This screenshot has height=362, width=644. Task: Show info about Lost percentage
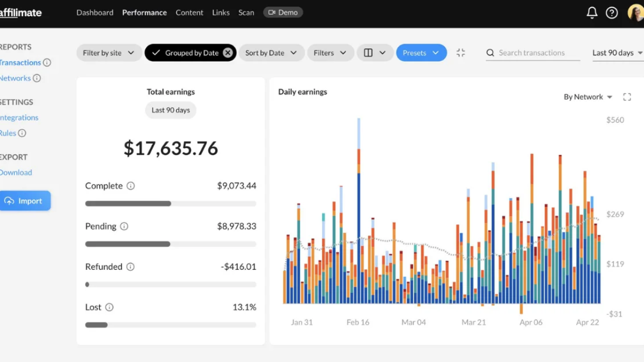click(109, 307)
